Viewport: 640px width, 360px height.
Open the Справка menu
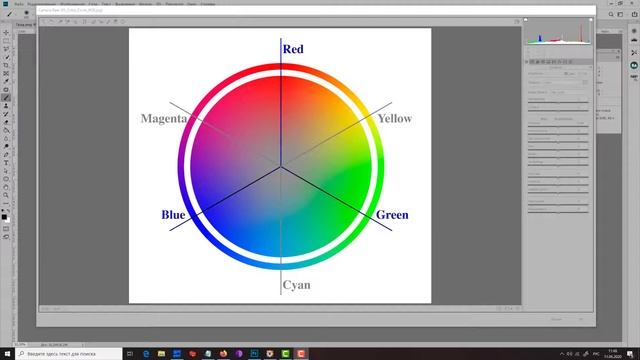tap(208, 4)
